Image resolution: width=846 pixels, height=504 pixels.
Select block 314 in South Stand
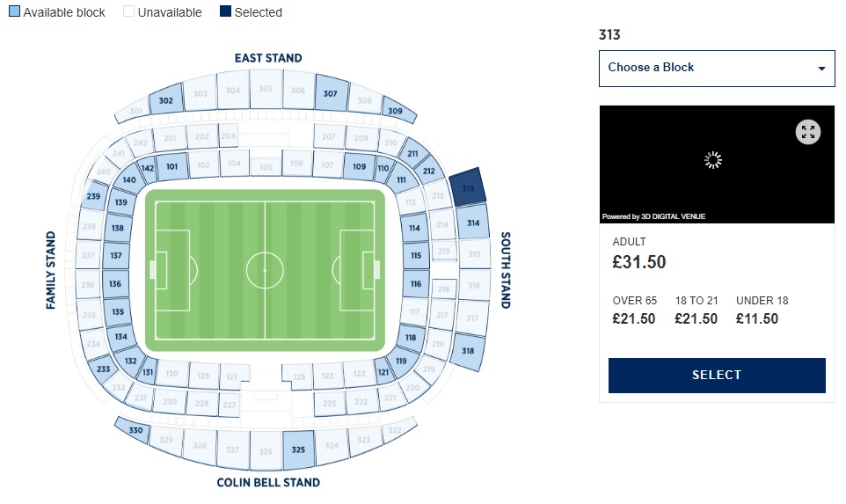tap(473, 223)
